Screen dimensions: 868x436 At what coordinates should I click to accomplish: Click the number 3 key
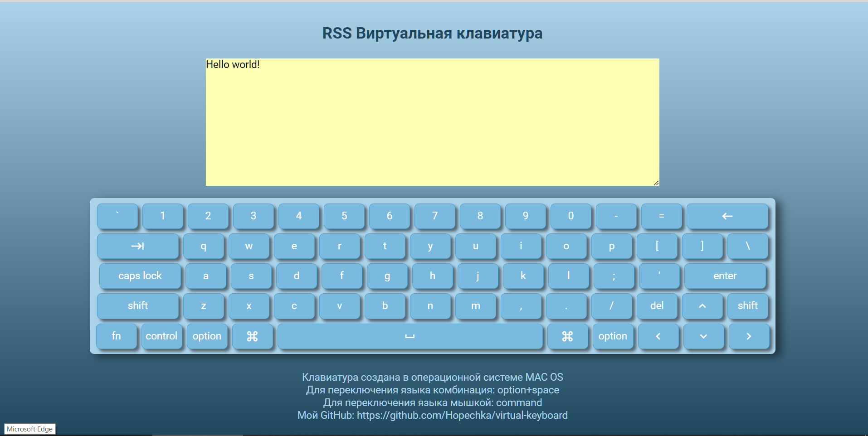(x=253, y=216)
